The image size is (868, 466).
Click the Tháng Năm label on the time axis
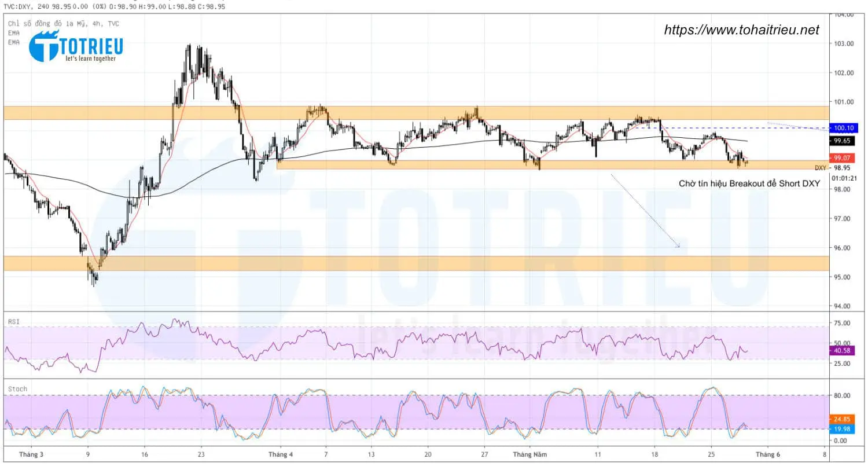(x=529, y=454)
